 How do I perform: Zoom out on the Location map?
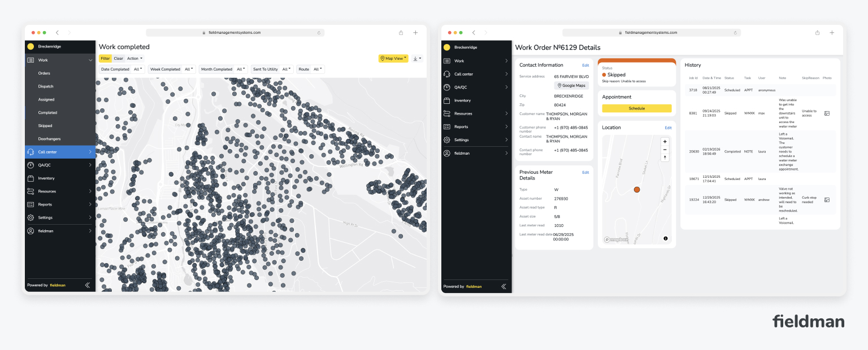click(x=665, y=150)
